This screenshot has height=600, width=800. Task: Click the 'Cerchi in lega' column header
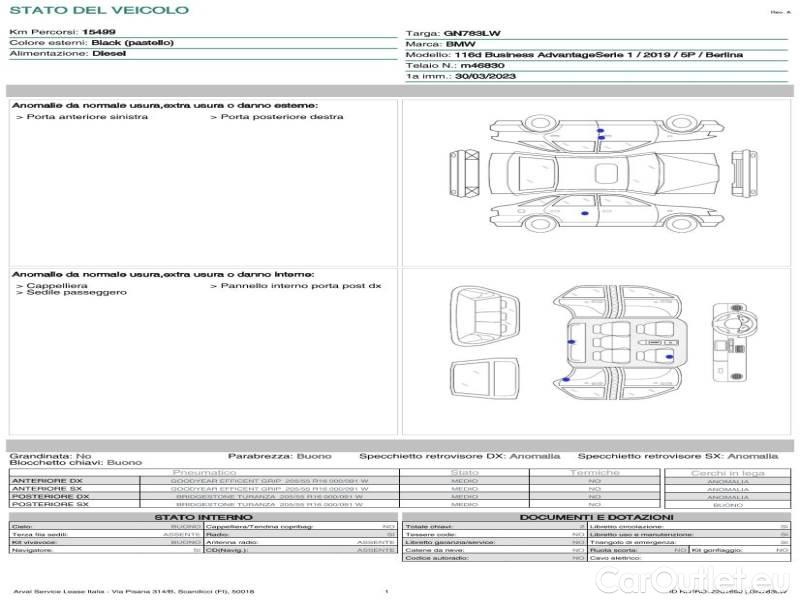[x=727, y=472]
